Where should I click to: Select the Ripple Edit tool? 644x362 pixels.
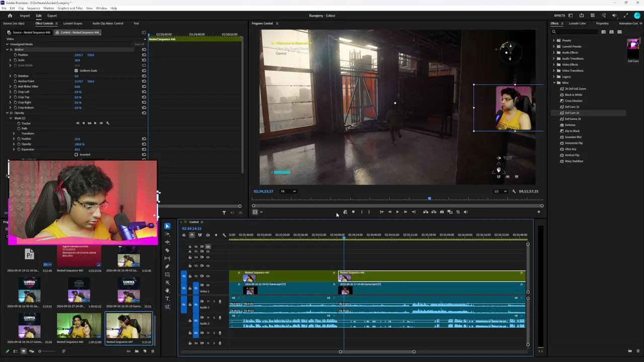(168, 242)
